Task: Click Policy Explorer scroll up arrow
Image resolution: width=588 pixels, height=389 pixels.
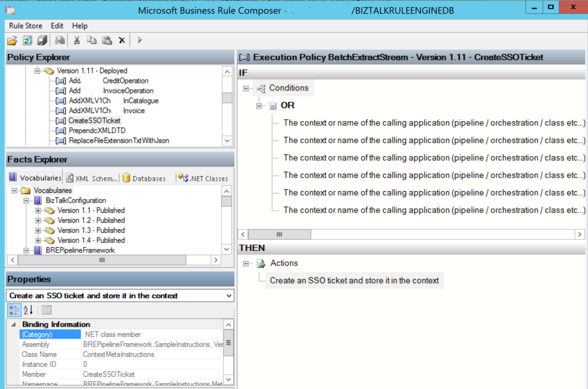Action: tap(227, 72)
